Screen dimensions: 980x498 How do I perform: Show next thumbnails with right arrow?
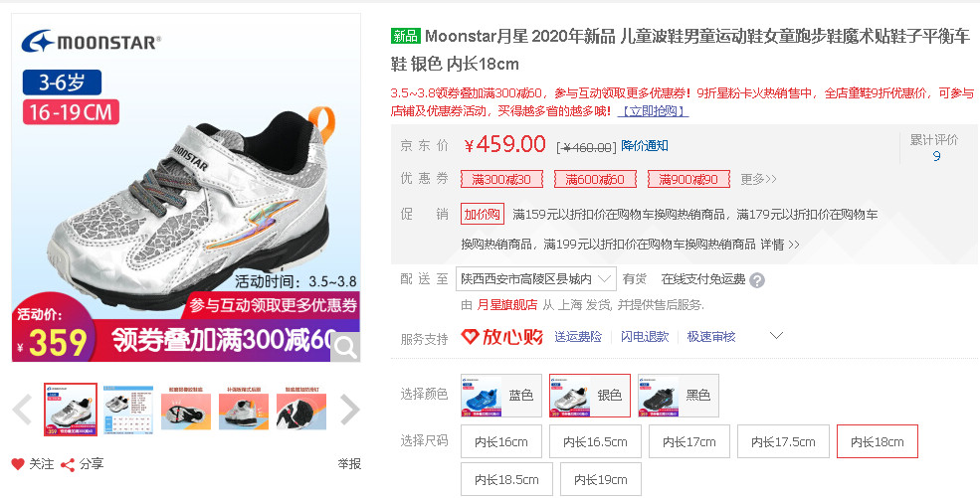(349, 410)
